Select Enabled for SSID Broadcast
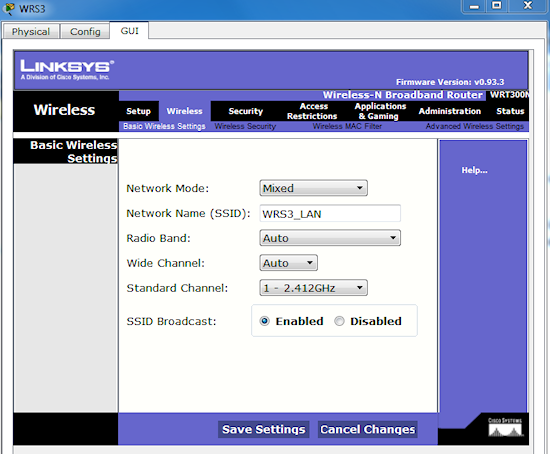 [x=264, y=321]
